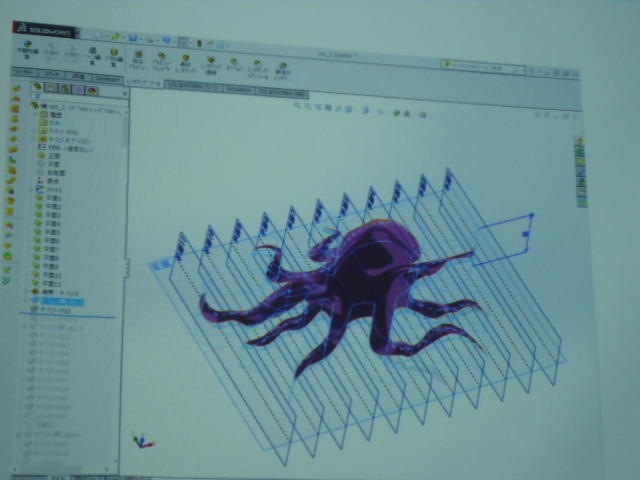Click the chevron at manager tabs' right end
The height and width of the screenshot is (480, 640).
coord(125,94)
